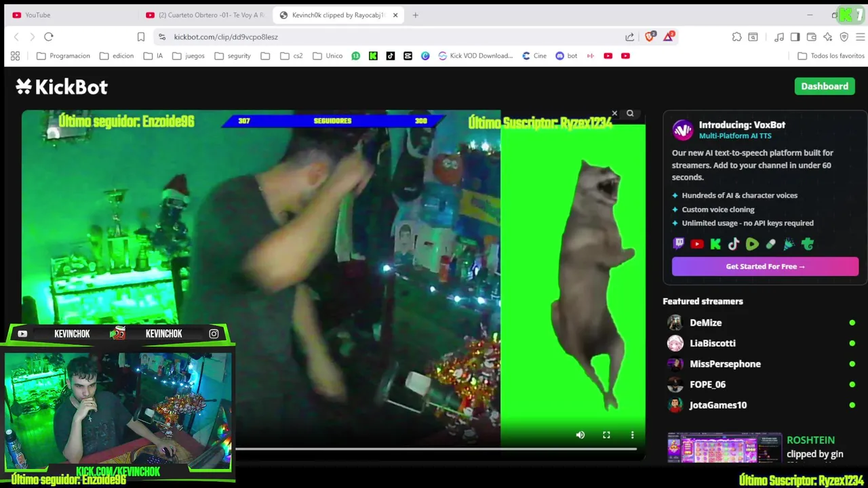
Task: Enter fullscreen on the clip player
Action: [x=606, y=435]
